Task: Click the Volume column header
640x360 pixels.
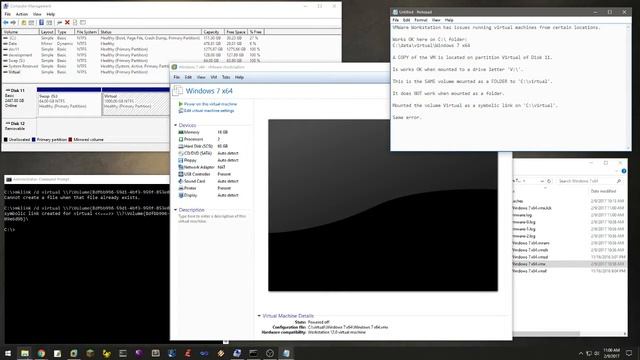Action: 20,31
